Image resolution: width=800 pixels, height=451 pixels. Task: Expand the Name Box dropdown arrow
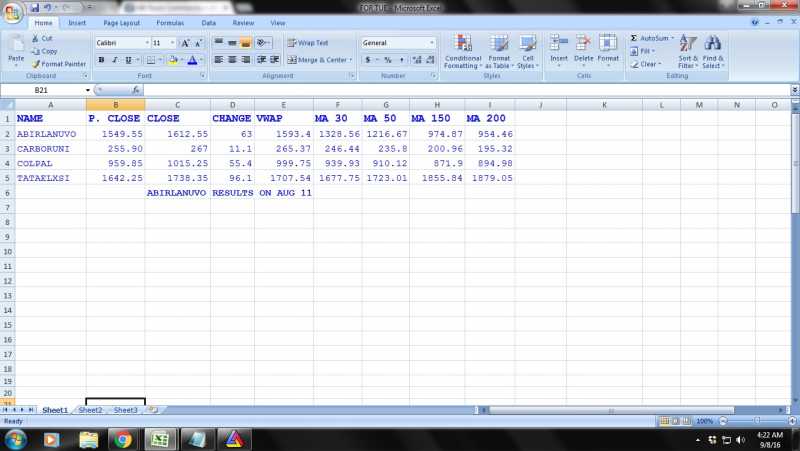tap(88, 90)
